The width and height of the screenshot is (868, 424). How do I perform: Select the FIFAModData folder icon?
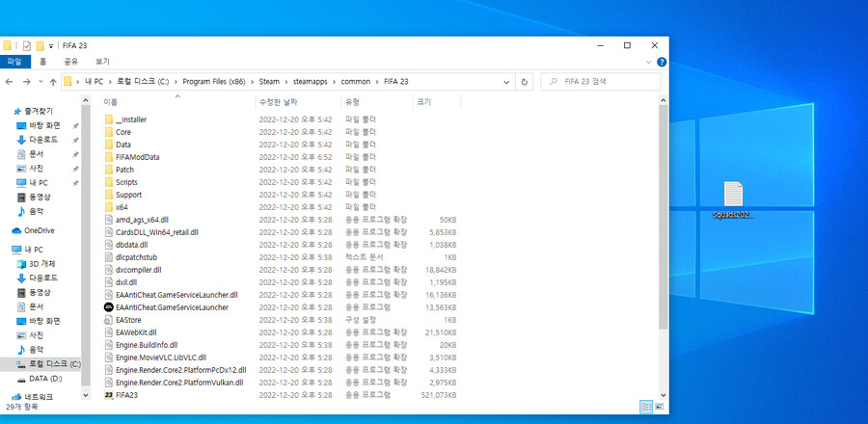(x=108, y=157)
